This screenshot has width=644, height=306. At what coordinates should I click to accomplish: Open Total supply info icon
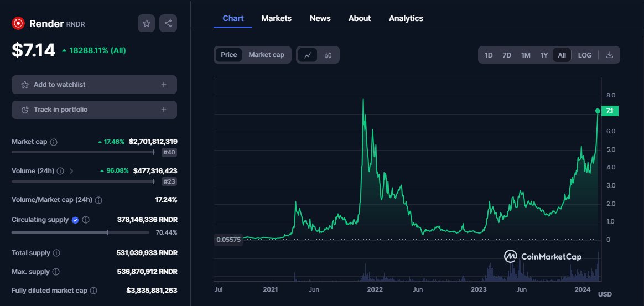click(x=56, y=253)
